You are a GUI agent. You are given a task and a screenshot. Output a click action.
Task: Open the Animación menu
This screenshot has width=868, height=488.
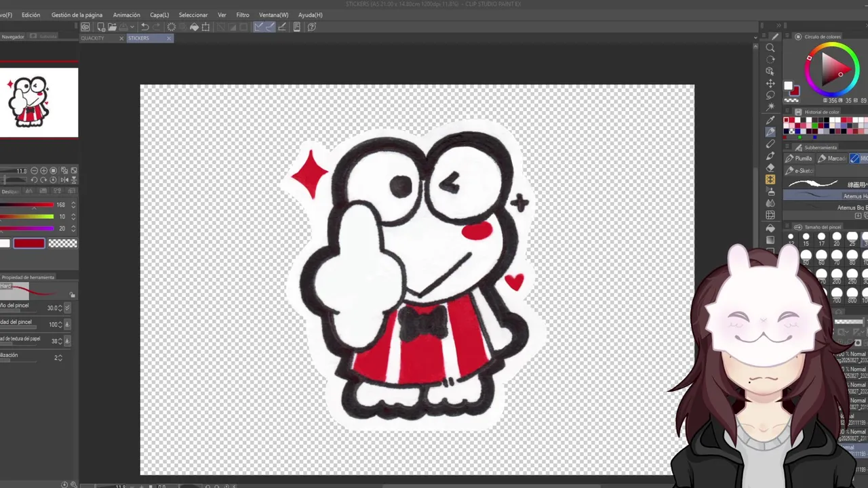coord(126,15)
